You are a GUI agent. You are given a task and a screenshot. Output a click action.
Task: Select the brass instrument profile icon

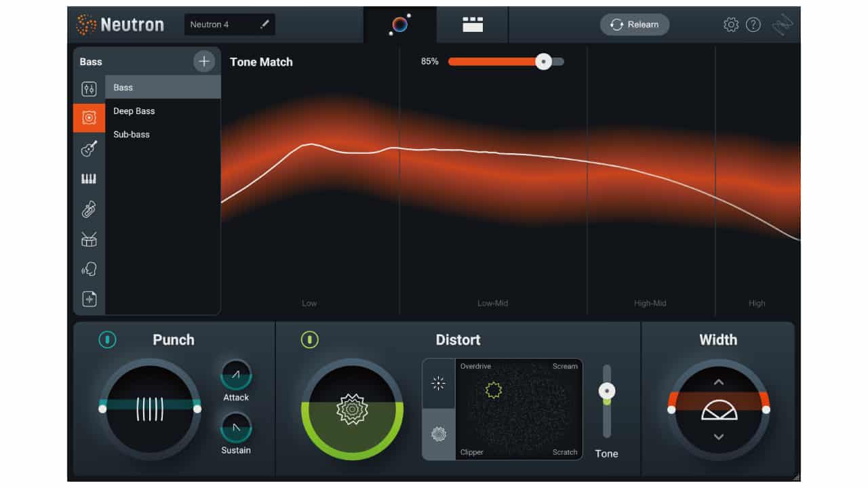pyautogui.click(x=89, y=209)
